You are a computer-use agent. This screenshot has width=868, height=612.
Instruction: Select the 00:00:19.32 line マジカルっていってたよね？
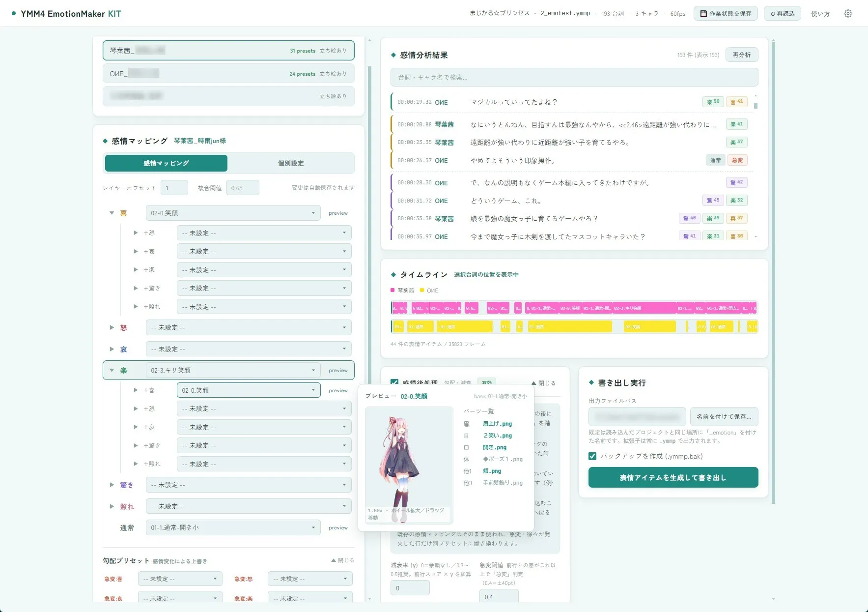pos(571,102)
